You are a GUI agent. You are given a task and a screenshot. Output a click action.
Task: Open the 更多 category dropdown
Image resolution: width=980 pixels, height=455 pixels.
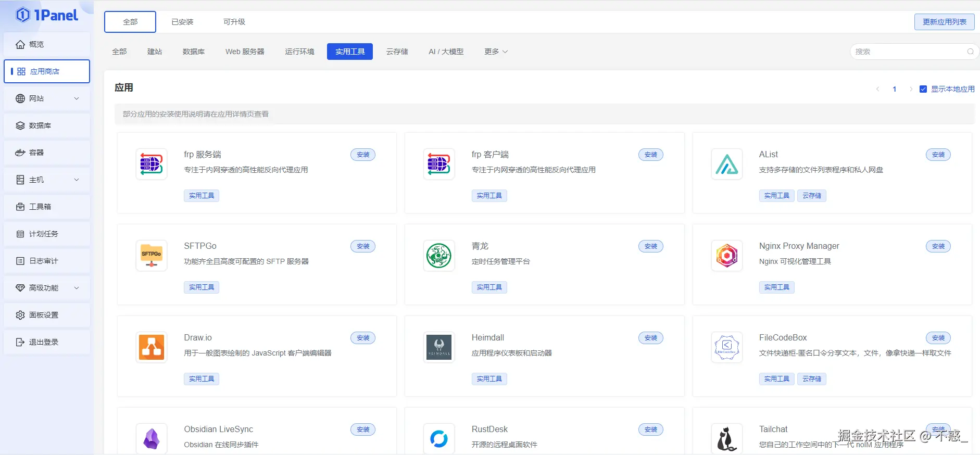pyautogui.click(x=496, y=52)
